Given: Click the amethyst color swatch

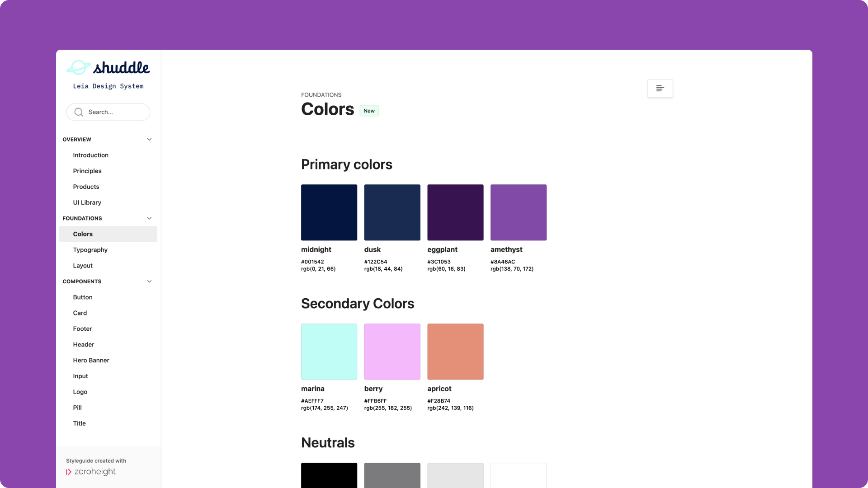Looking at the screenshot, I should coord(518,212).
